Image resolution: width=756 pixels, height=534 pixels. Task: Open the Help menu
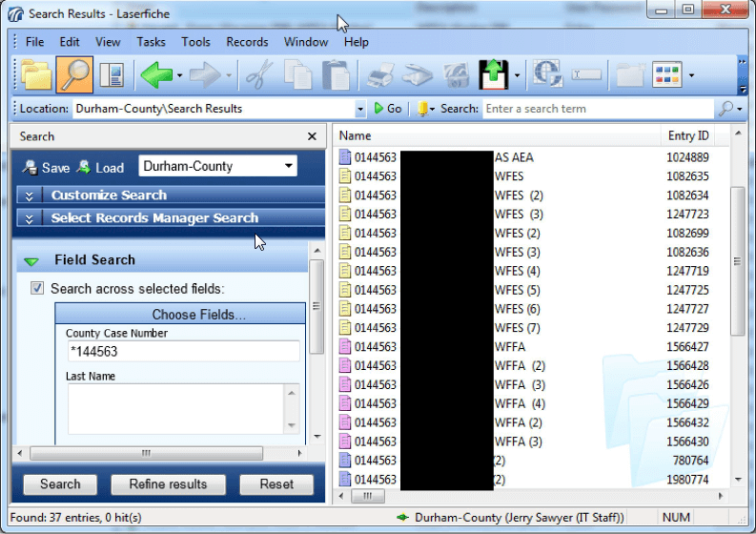tap(357, 42)
